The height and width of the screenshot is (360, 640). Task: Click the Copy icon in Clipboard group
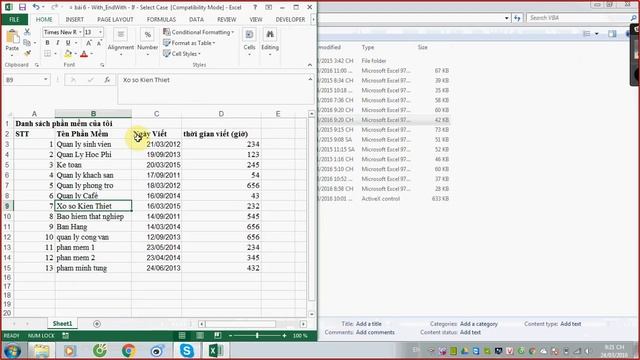coord(27,42)
